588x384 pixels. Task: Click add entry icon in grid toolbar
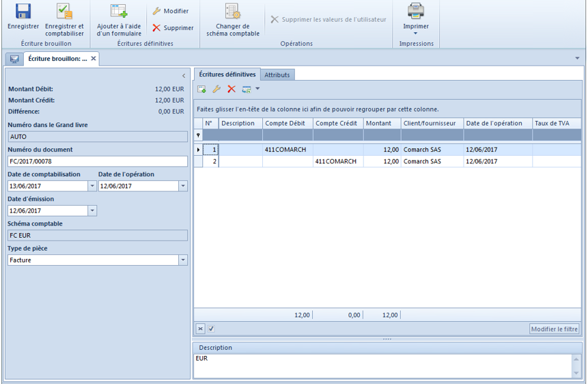pyautogui.click(x=201, y=90)
